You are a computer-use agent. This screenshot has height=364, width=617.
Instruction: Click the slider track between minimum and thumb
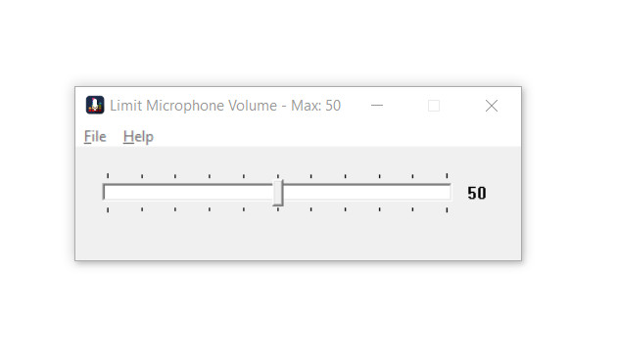coord(188,193)
